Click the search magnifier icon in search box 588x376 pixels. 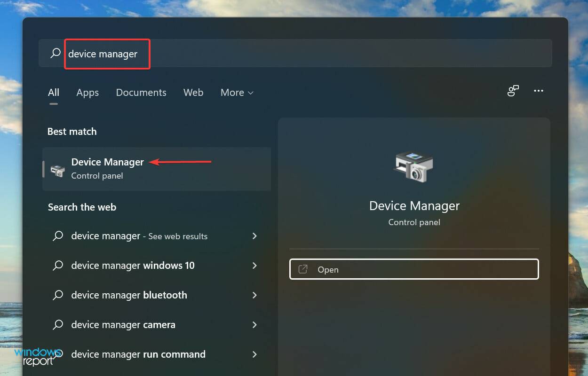click(56, 53)
